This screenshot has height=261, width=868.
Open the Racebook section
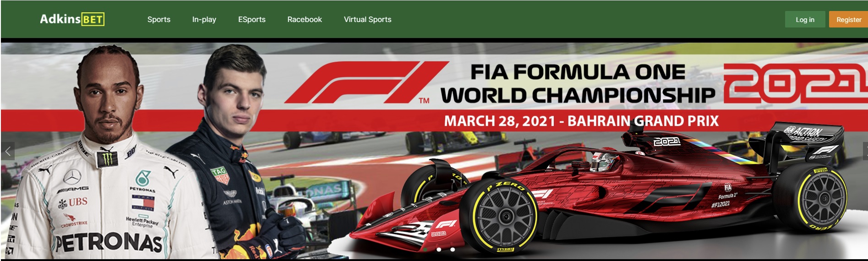[x=305, y=19]
